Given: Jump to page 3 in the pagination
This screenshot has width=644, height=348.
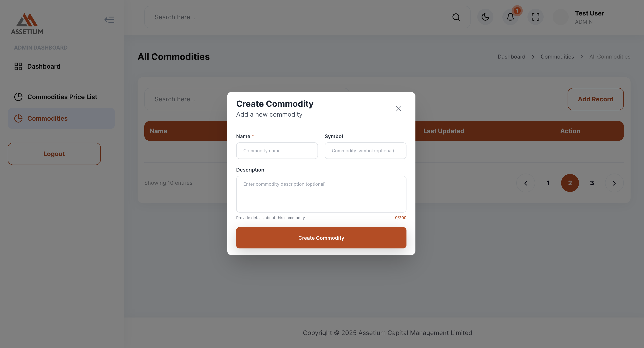Looking at the screenshot, I should click(x=592, y=183).
